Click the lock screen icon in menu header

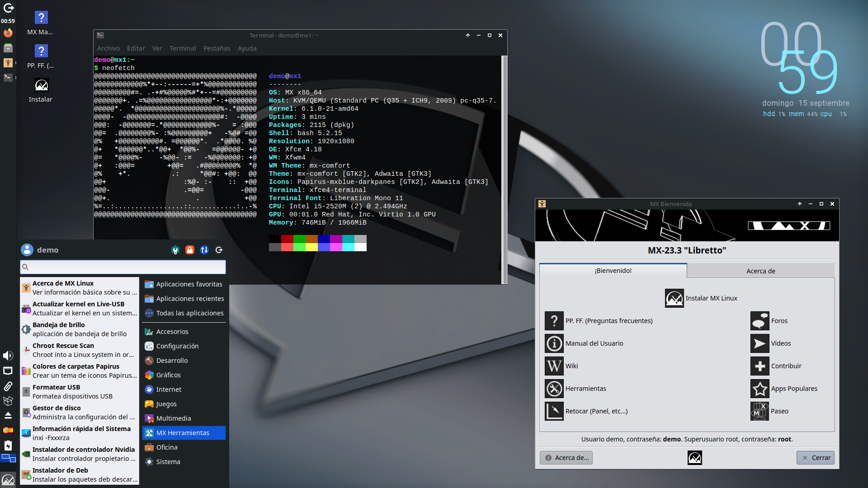(x=190, y=250)
